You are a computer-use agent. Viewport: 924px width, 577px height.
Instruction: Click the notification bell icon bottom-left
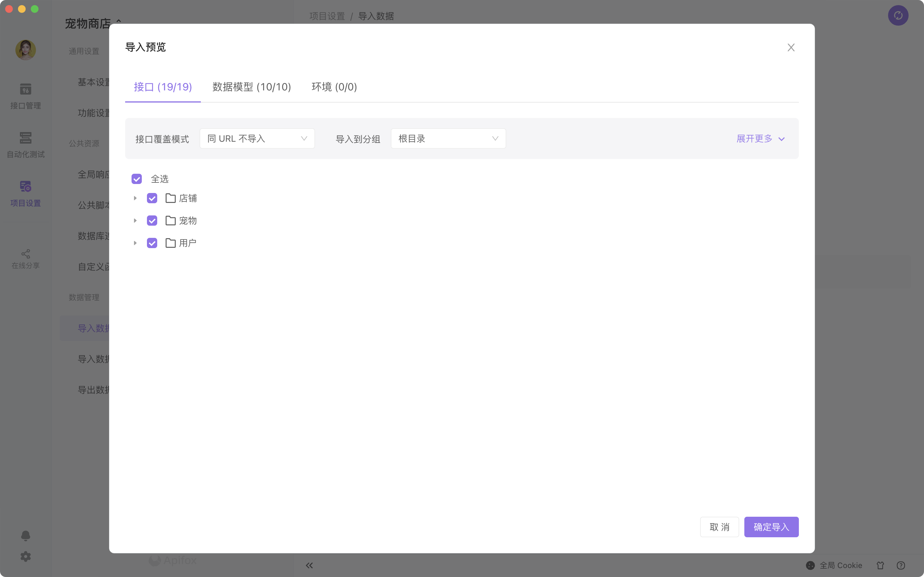click(25, 535)
